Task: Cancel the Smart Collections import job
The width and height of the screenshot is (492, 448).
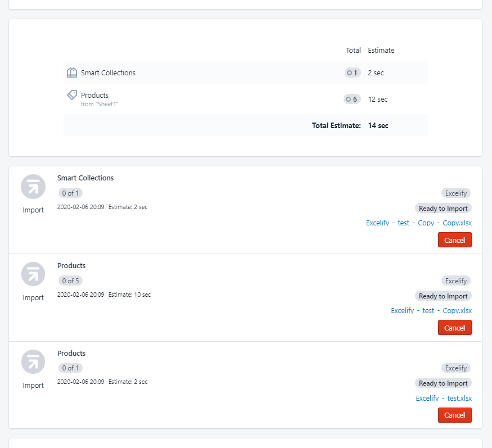Action: tap(454, 240)
